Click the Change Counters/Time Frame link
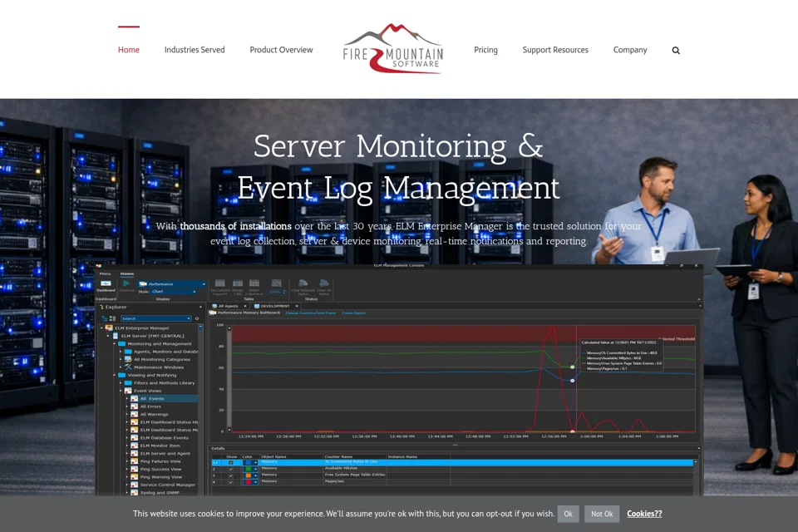 (310, 313)
